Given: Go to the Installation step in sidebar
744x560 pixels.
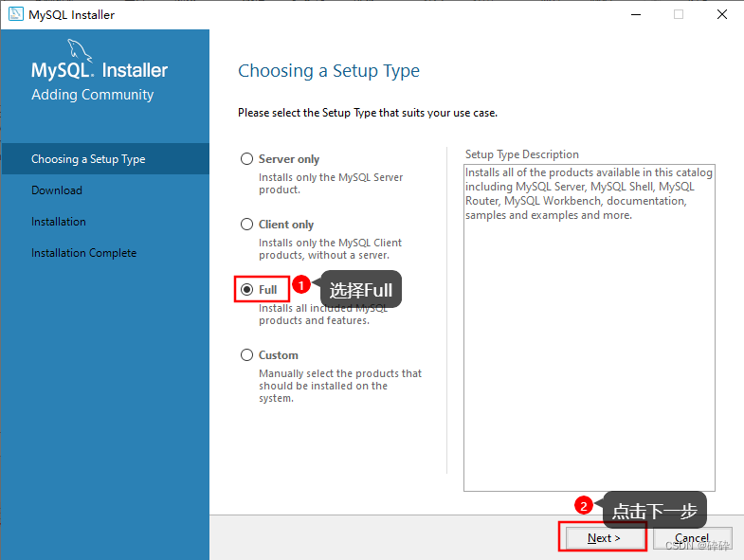Looking at the screenshot, I should tap(59, 222).
